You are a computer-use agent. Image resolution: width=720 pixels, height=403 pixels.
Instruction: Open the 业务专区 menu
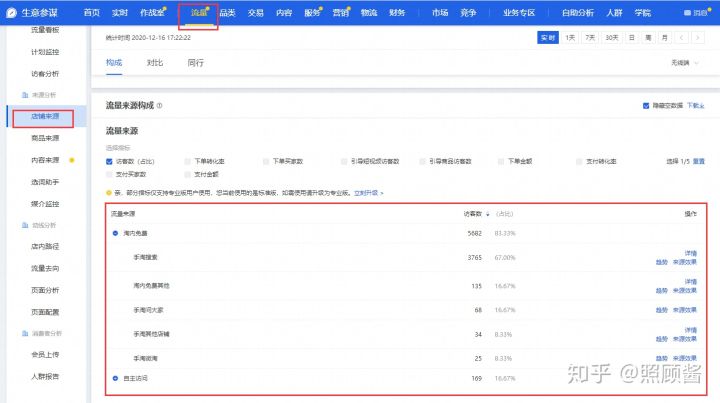tap(519, 13)
